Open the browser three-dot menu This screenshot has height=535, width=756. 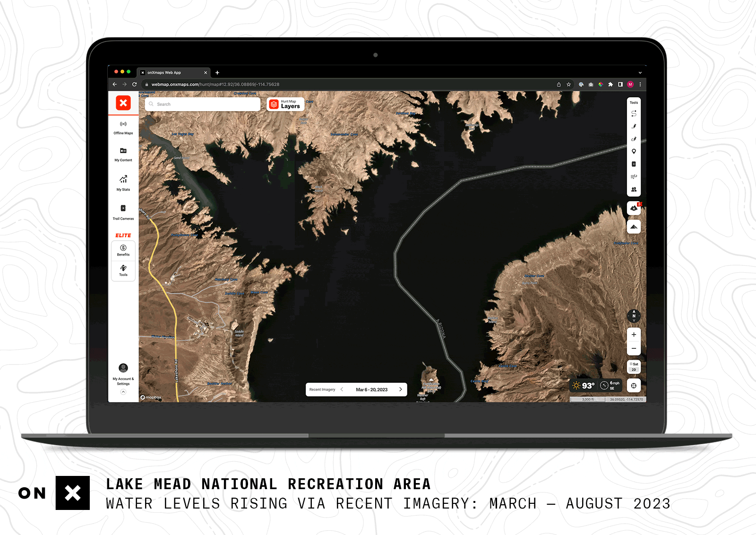click(x=640, y=85)
